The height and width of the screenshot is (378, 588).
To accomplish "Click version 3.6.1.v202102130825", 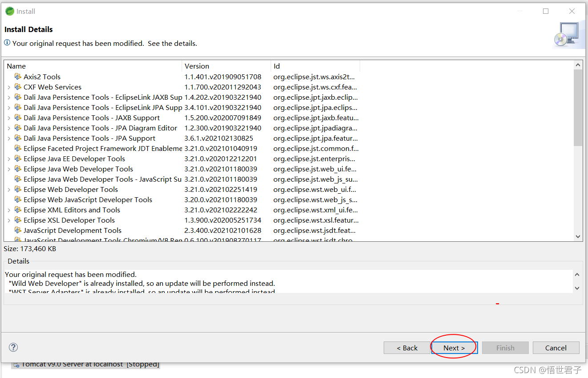I will [x=219, y=138].
